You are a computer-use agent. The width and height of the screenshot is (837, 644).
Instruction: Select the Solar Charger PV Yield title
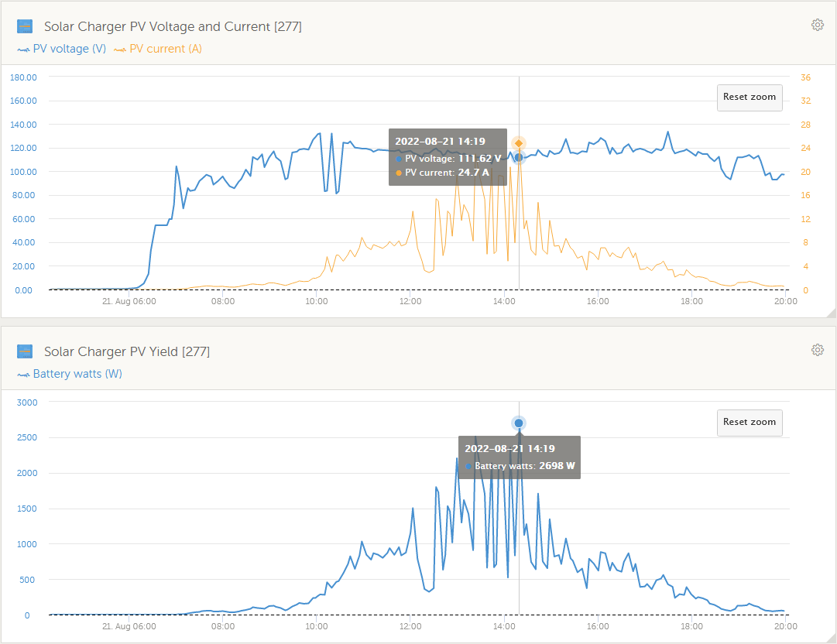127,351
